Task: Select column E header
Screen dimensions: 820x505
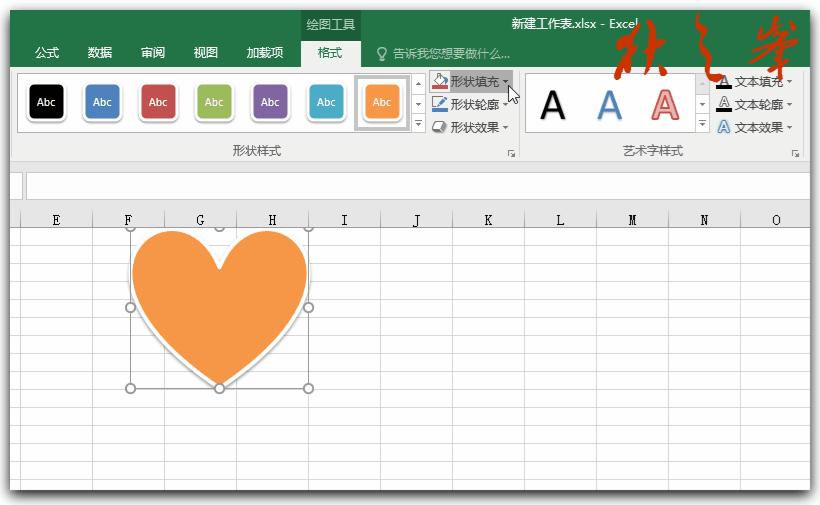Action: (56, 220)
